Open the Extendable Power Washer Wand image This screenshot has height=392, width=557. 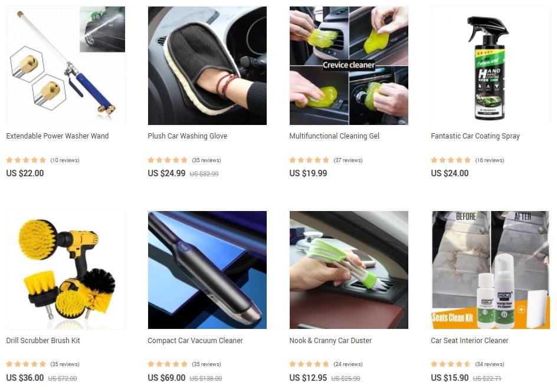pyautogui.click(x=65, y=65)
